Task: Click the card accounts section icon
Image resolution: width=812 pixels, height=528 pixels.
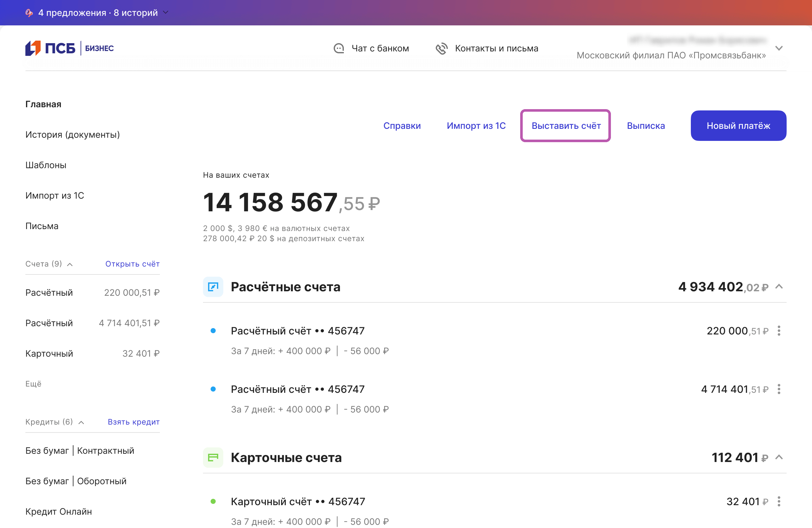Action: (213, 457)
